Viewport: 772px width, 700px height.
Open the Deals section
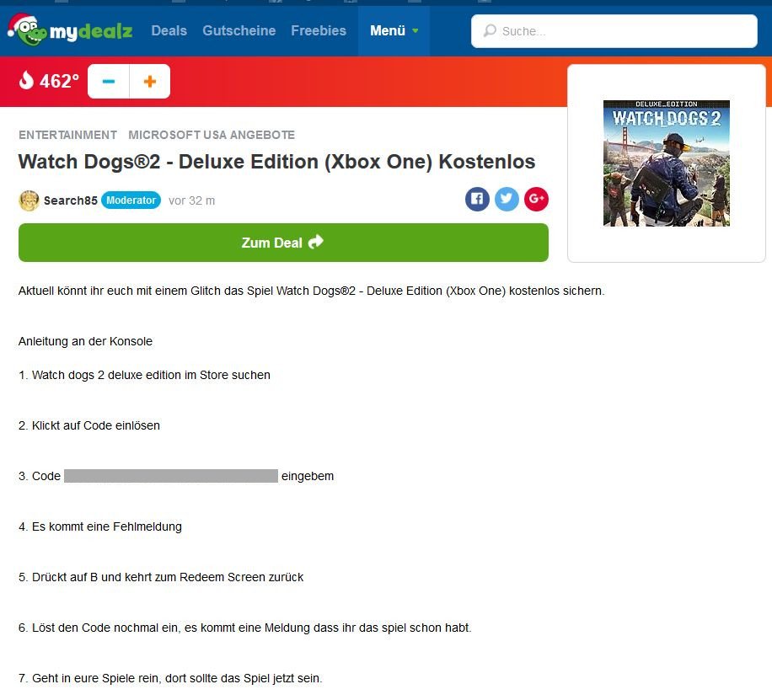(x=169, y=30)
